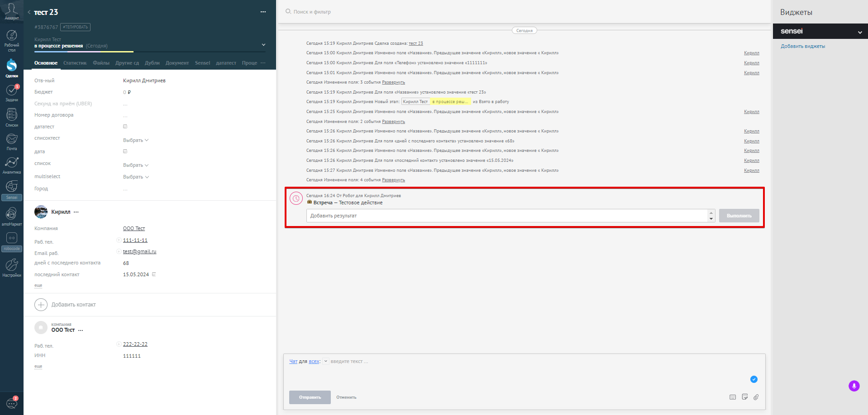Click the Добавить виджеты link
868x415 pixels.
803,46
